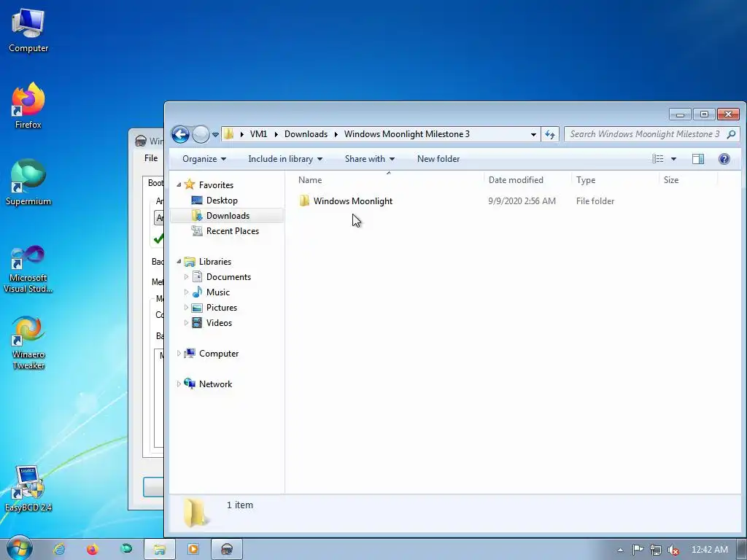Screen dimensions: 747x560
Task: Collapse the Favorites group
Action: [x=179, y=184]
